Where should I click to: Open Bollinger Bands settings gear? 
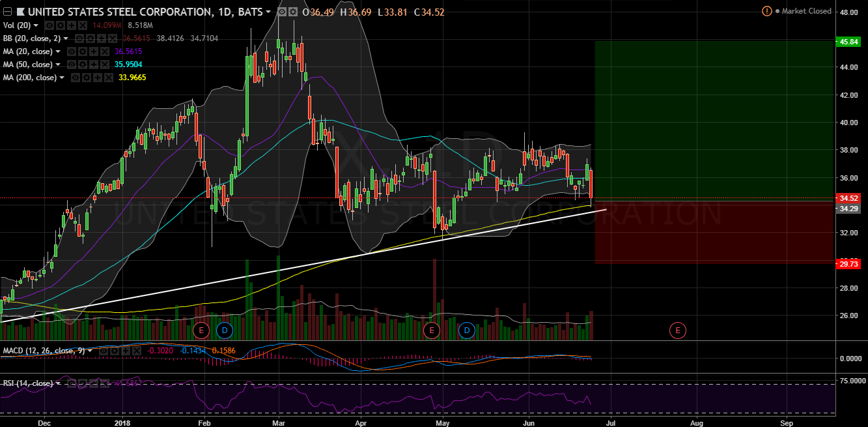[x=90, y=38]
